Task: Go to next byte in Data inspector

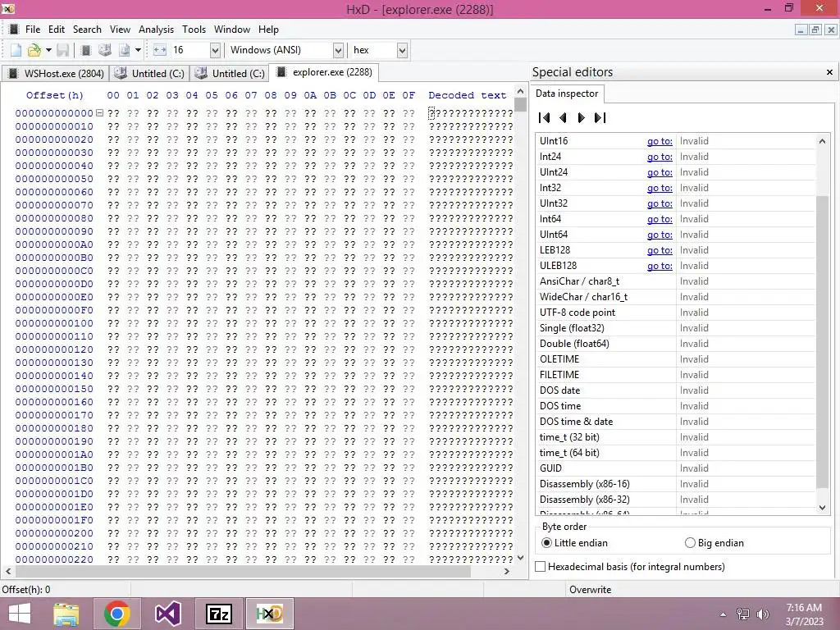Action: (x=582, y=117)
